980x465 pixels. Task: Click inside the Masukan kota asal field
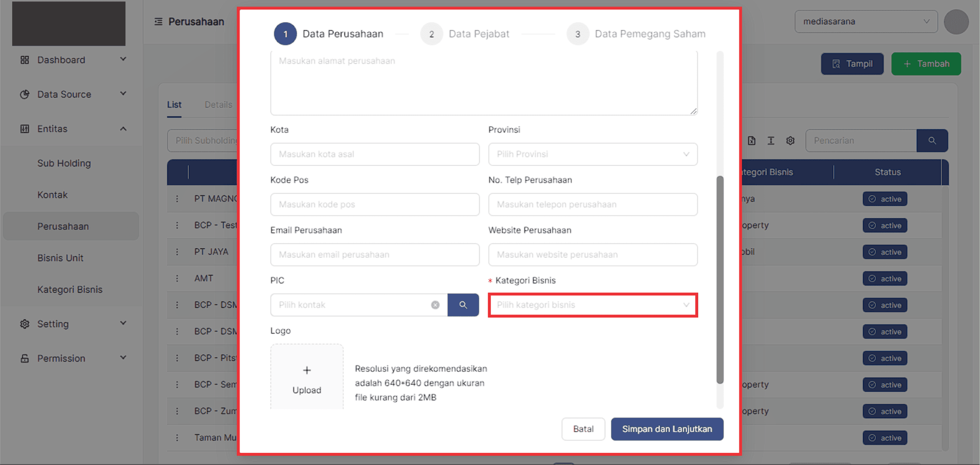[x=374, y=154]
